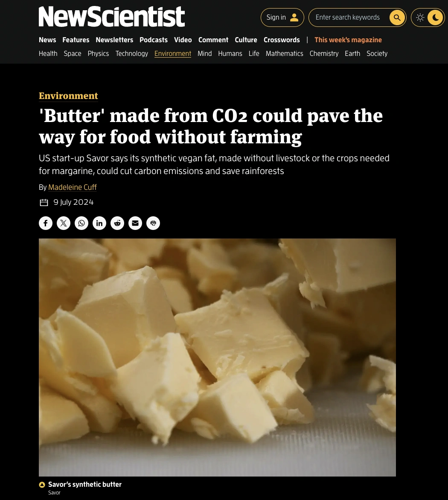Share article on Facebook
The image size is (448, 500).
tap(46, 223)
